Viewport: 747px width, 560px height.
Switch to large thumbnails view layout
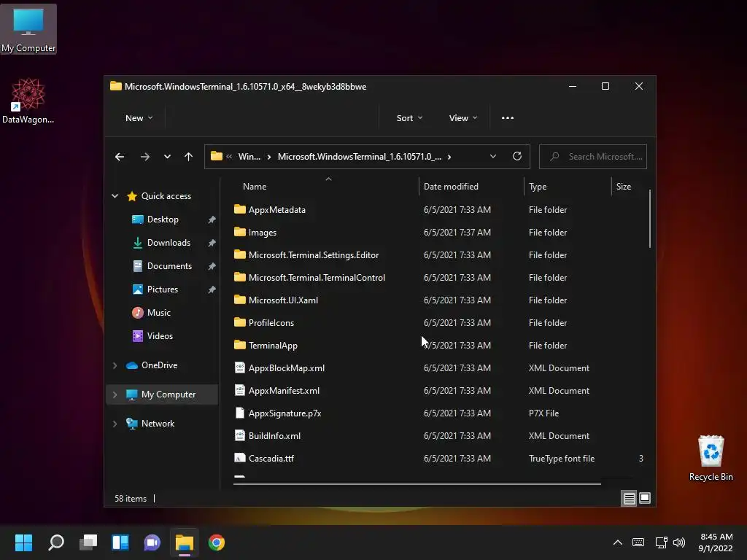click(645, 498)
